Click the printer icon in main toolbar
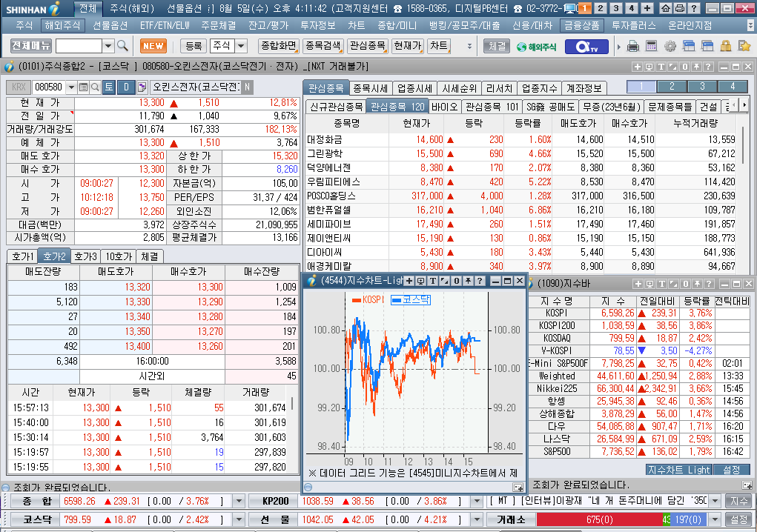The width and height of the screenshot is (757, 532). point(633,46)
